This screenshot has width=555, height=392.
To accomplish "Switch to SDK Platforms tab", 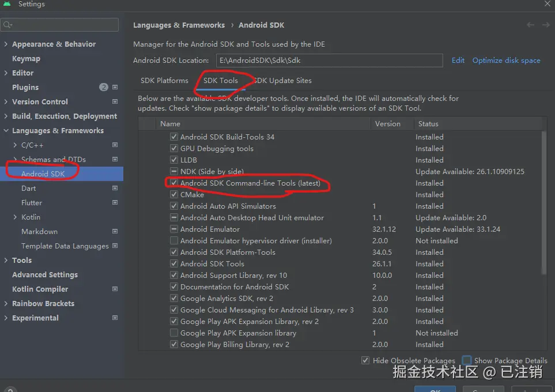I will (164, 80).
